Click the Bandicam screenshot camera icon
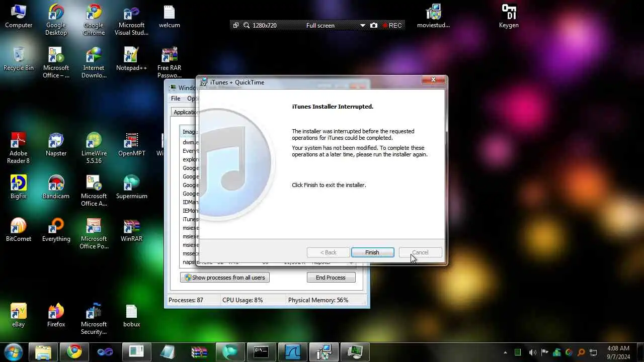644x362 pixels. 374,25
